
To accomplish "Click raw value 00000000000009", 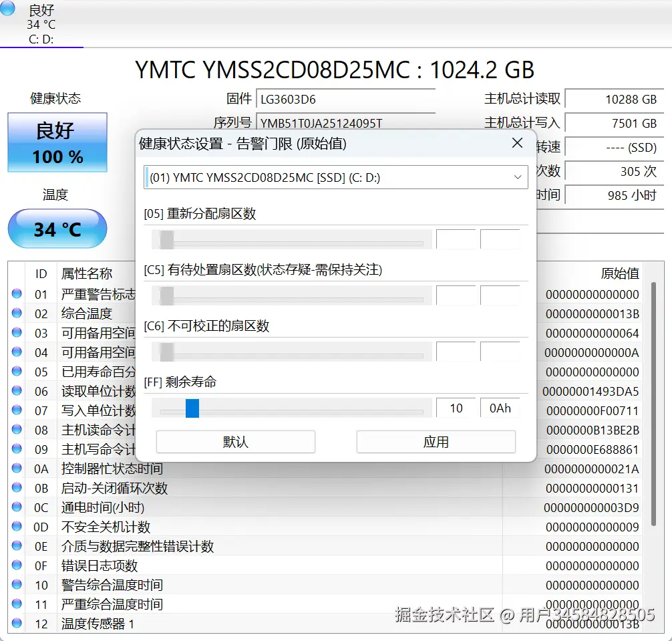I will tap(593, 527).
